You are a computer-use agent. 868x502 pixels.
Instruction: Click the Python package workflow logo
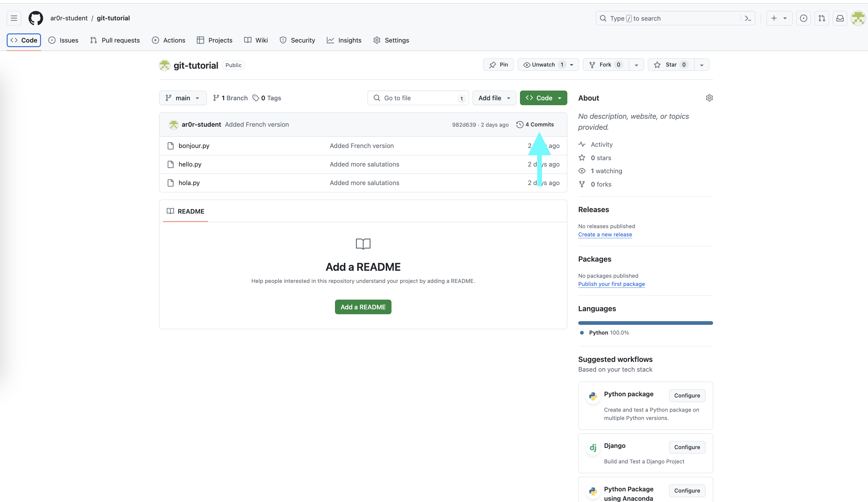[x=593, y=396]
